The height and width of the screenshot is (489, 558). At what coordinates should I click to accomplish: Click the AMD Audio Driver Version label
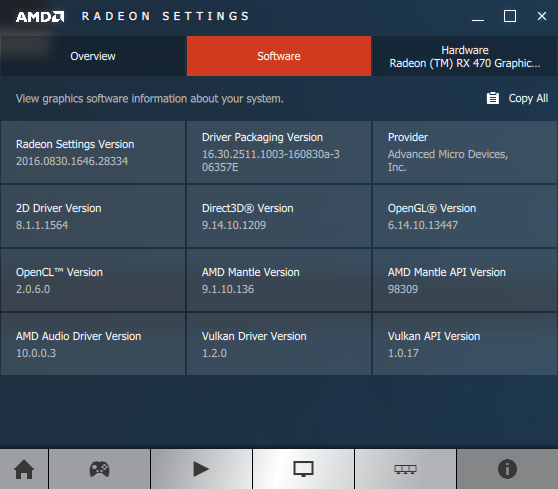click(x=79, y=336)
